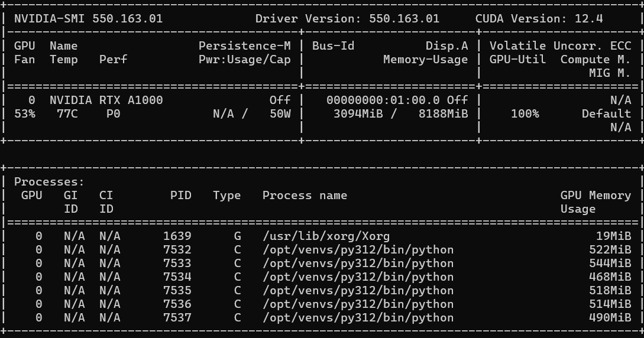Click the GPU name NVIDIA RTX A1000

coord(106,100)
